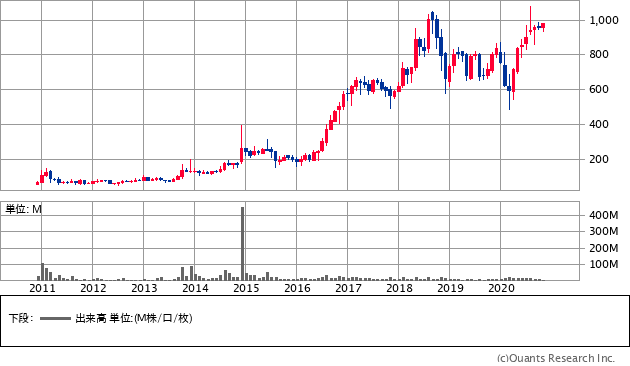630x366 pixels.
Task: Click the 200M volume axis label
Action: click(603, 248)
